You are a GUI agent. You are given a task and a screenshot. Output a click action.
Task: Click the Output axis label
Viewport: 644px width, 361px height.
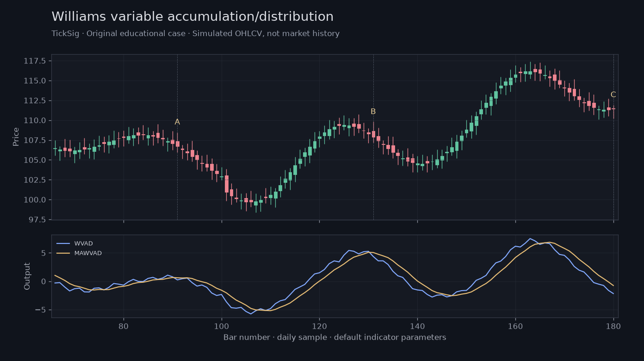pyautogui.click(x=27, y=276)
